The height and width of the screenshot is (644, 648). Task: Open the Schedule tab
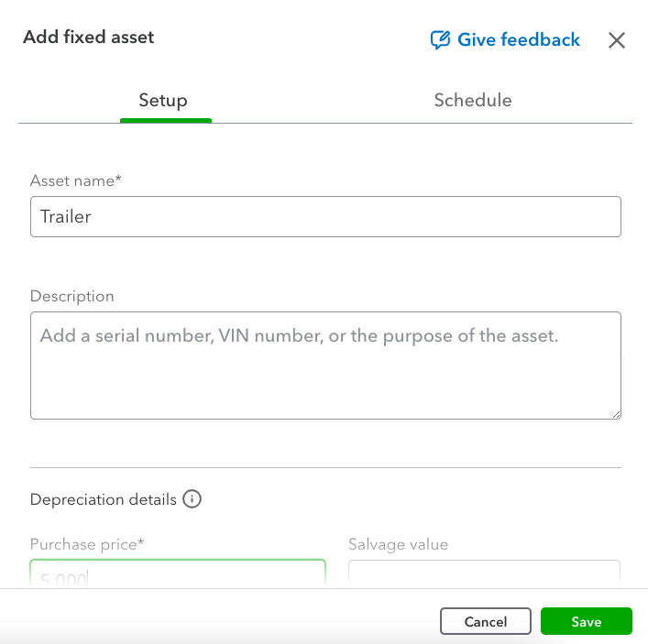pyautogui.click(x=472, y=101)
